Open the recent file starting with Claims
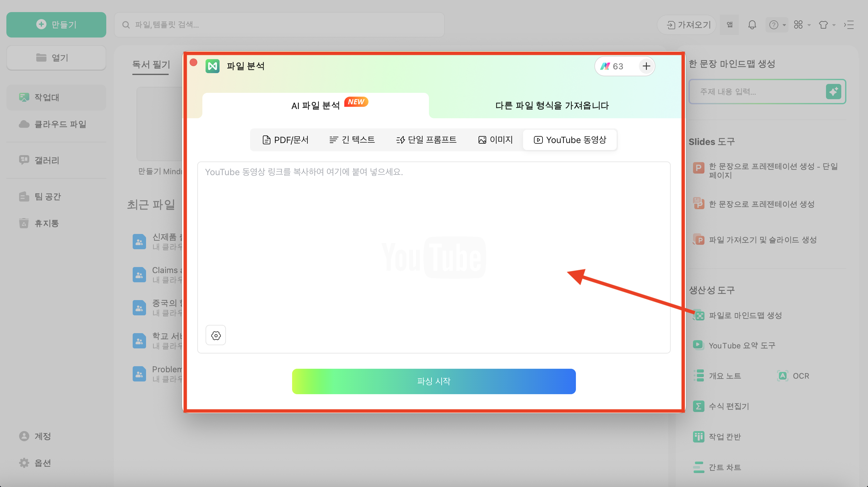The image size is (868, 487). click(x=157, y=275)
